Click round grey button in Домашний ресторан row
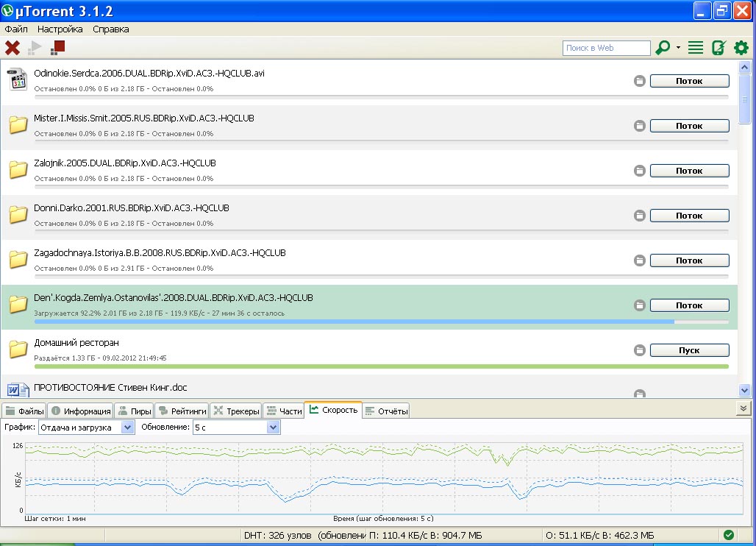The width and height of the screenshot is (756, 546). click(x=639, y=350)
